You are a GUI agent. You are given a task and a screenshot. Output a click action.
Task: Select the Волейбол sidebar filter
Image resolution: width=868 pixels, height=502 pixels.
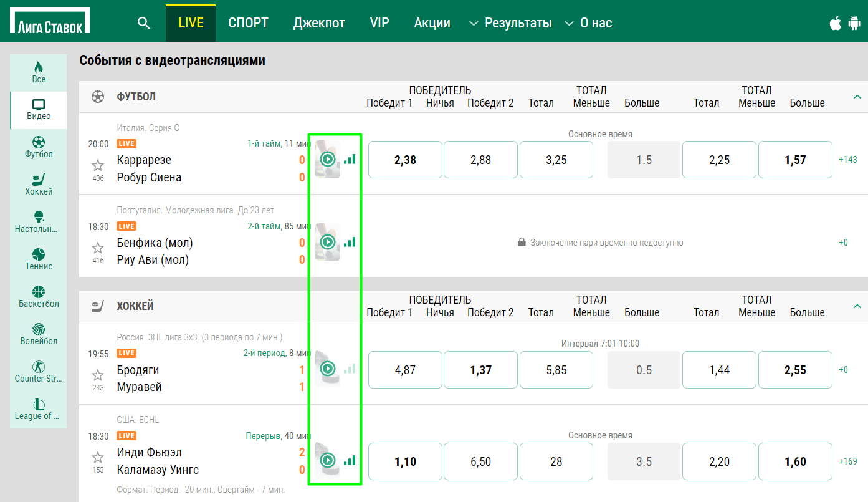pos(39,334)
